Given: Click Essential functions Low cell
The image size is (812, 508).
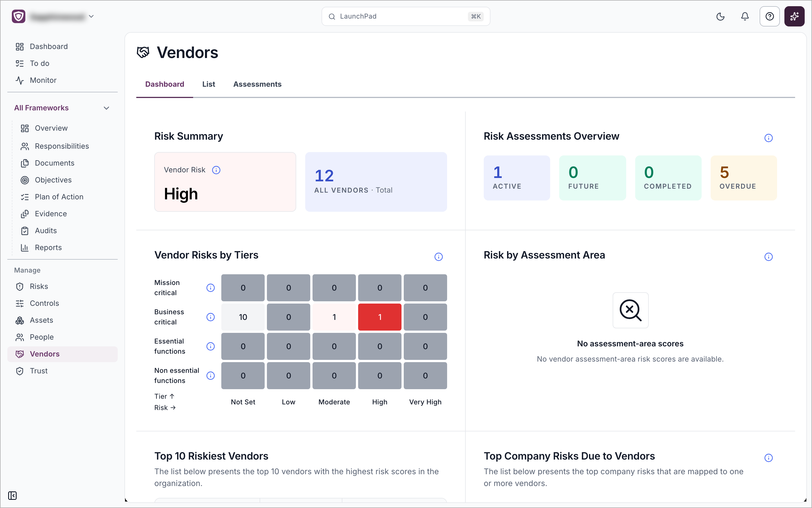Looking at the screenshot, I should [x=289, y=346].
